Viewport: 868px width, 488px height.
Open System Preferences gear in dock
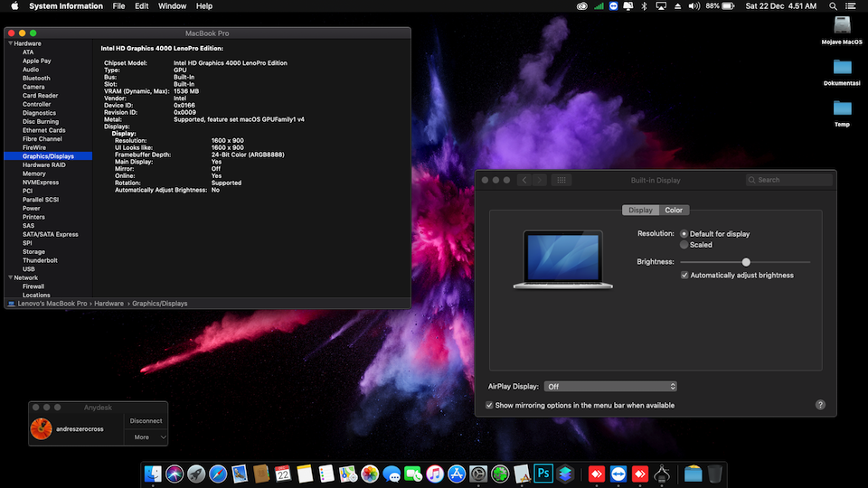478,474
